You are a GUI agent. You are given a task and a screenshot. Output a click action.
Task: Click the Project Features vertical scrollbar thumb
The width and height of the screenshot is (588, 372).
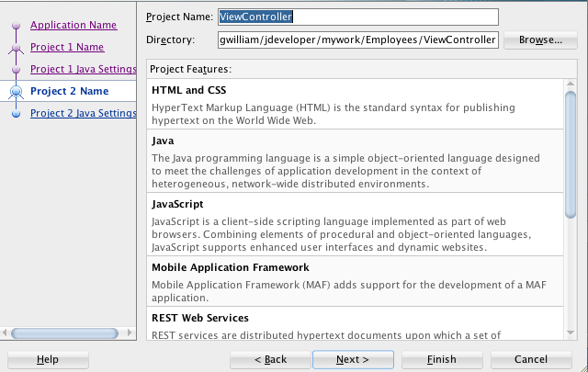(571, 154)
